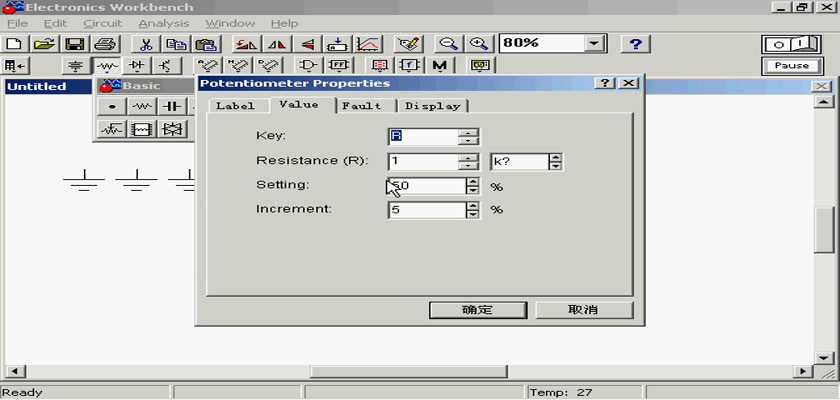Cancel with the 取消 button
The height and width of the screenshot is (400, 840).
tap(584, 310)
